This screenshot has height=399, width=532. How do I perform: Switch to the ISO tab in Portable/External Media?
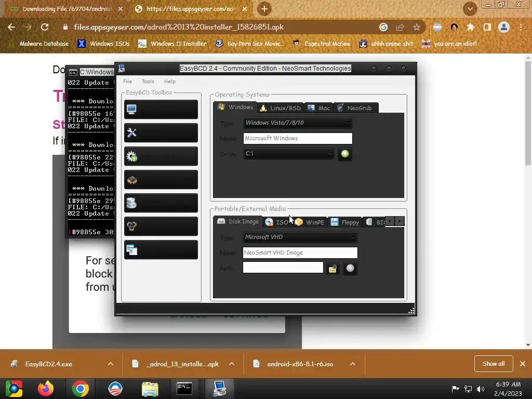pyautogui.click(x=277, y=222)
